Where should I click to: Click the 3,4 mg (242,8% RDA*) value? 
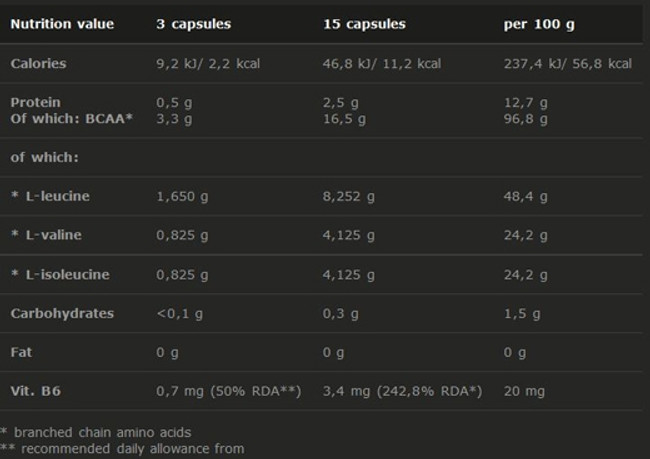click(x=402, y=391)
